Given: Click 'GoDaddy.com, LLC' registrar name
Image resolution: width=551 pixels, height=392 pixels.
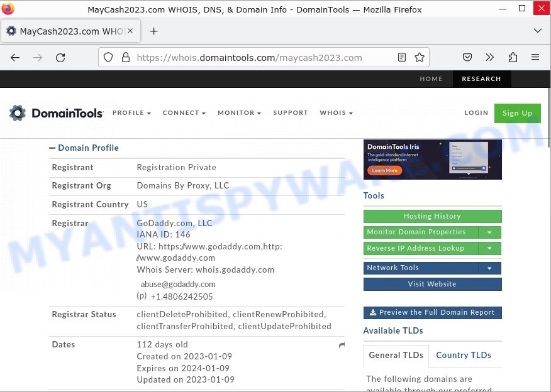Looking at the screenshot, I should click(174, 223).
